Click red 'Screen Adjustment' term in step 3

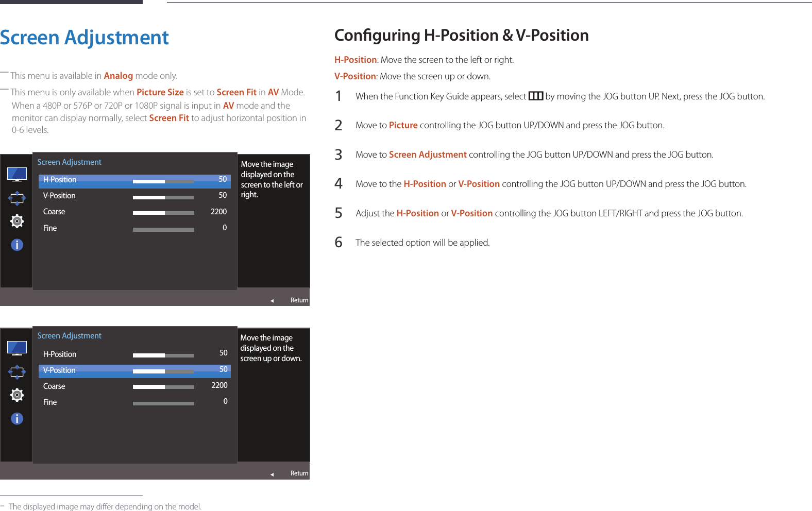pyautogui.click(x=428, y=155)
